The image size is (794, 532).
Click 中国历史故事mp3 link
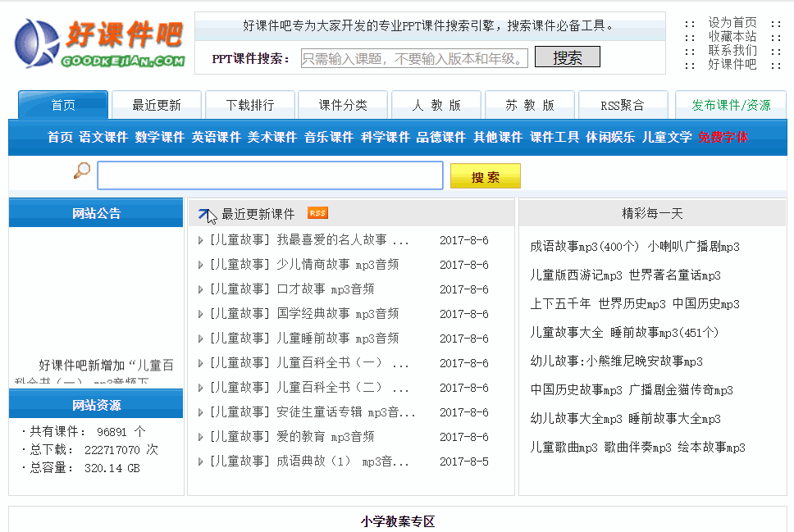tap(576, 389)
